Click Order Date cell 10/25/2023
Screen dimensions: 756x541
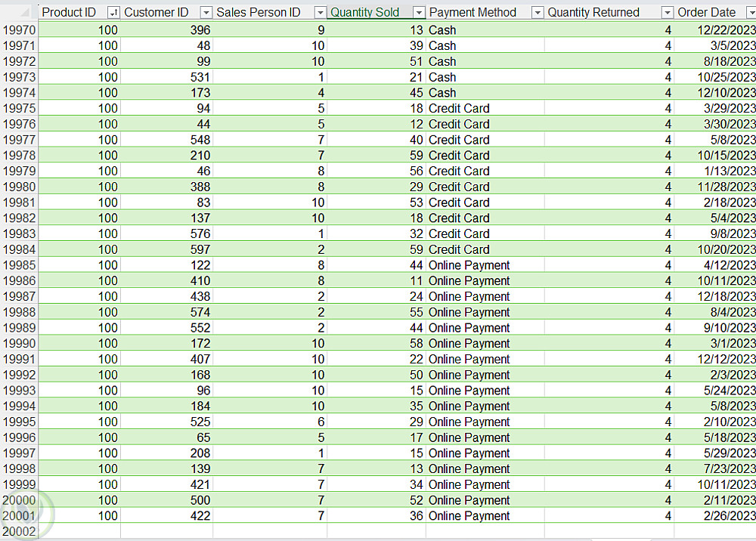[x=715, y=77]
